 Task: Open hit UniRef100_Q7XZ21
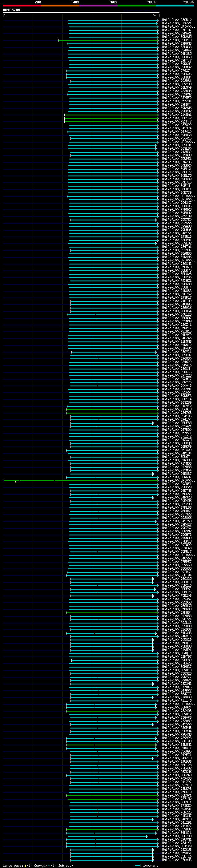click(176, 23)
